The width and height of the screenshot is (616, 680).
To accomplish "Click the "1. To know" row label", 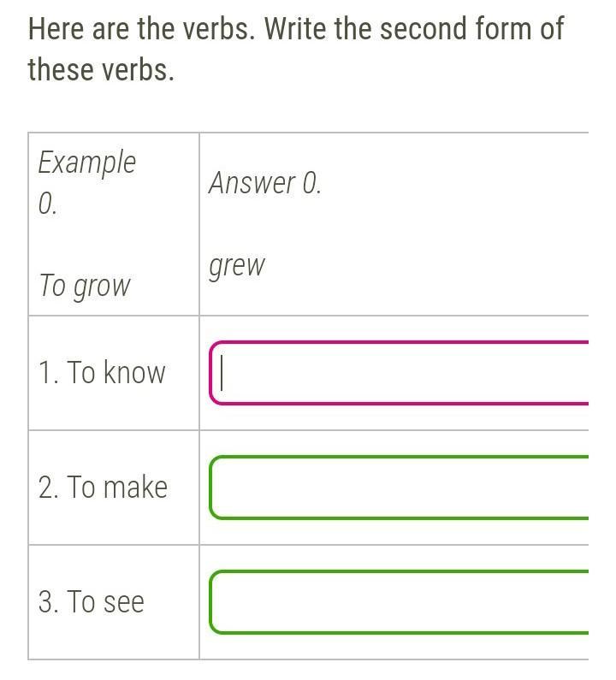I will point(102,373).
